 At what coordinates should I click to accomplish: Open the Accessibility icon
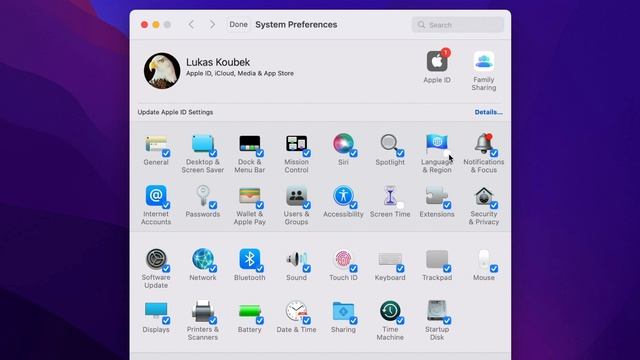point(343,196)
